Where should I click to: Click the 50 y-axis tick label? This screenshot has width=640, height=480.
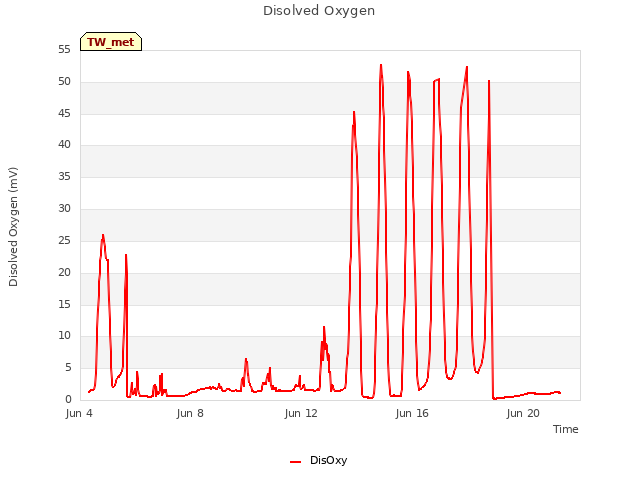point(64,82)
